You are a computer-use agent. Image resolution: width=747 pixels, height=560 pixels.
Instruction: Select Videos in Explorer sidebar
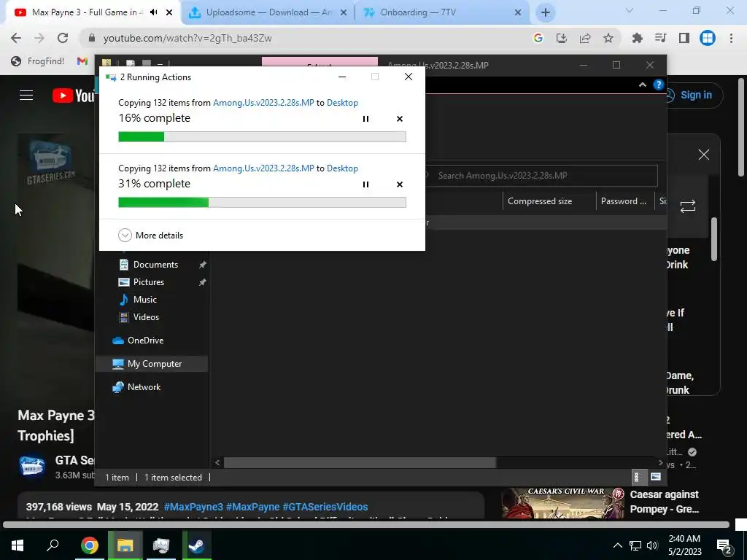146,317
